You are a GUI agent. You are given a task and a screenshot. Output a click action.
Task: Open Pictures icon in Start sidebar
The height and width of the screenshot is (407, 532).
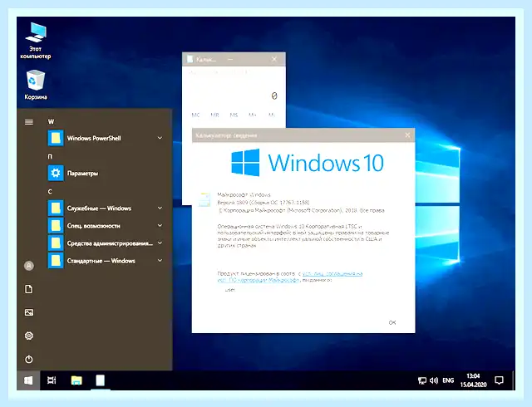tap(29, 312)
